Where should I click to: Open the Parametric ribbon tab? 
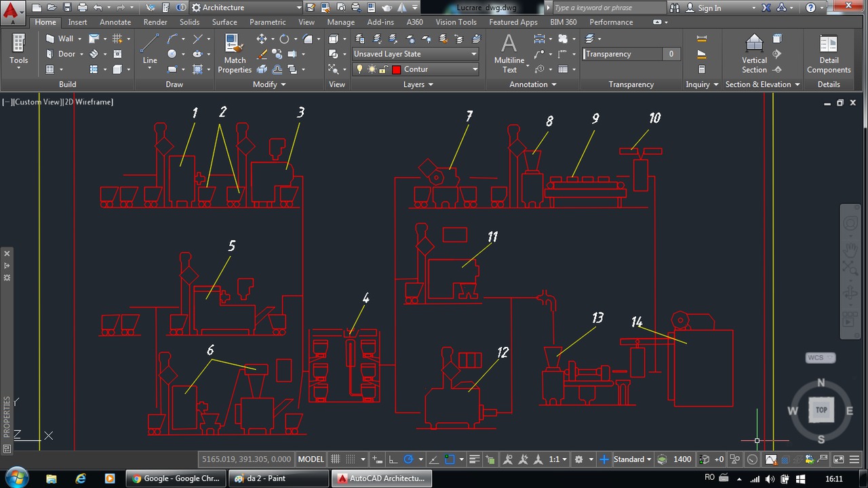(267, 22)
